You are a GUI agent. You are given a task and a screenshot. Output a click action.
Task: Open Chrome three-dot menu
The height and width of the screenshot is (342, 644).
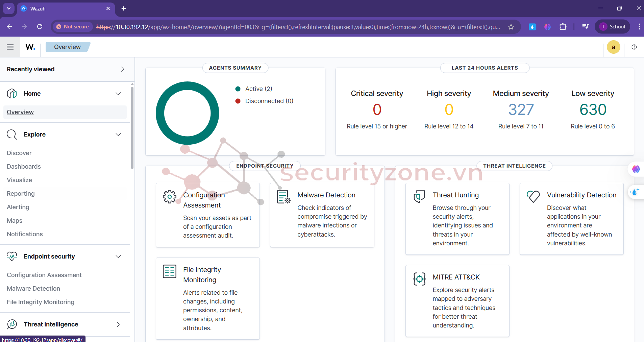tap(639, 27)
